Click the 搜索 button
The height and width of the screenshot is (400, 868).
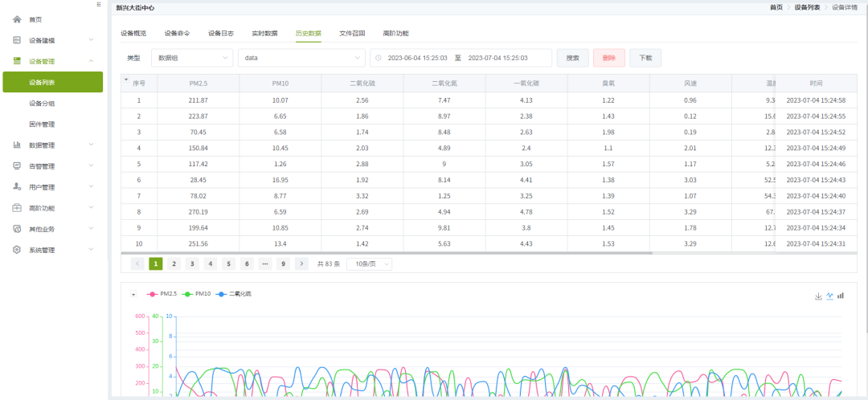tap(572, 58)
